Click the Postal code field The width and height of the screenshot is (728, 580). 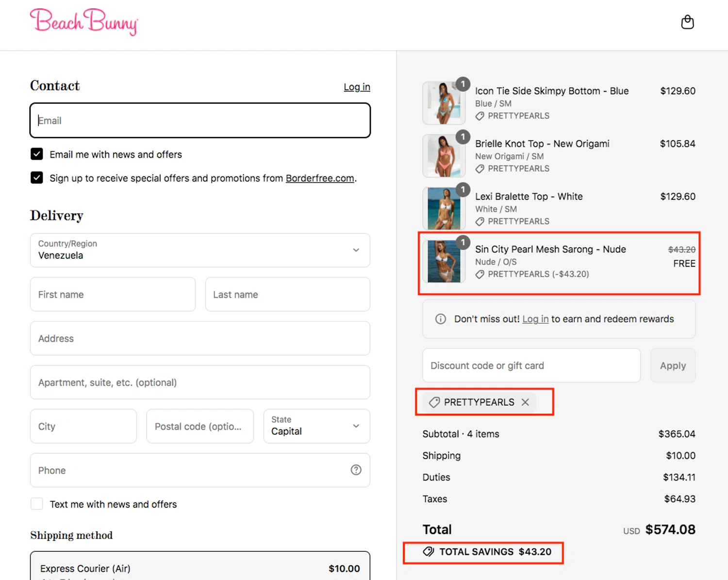[200, 426]
